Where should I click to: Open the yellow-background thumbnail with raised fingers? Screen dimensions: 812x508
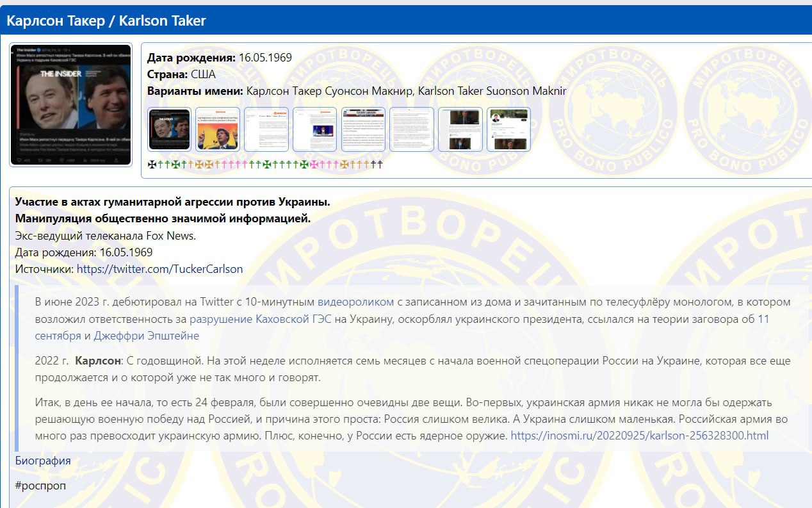pos(217,129)
